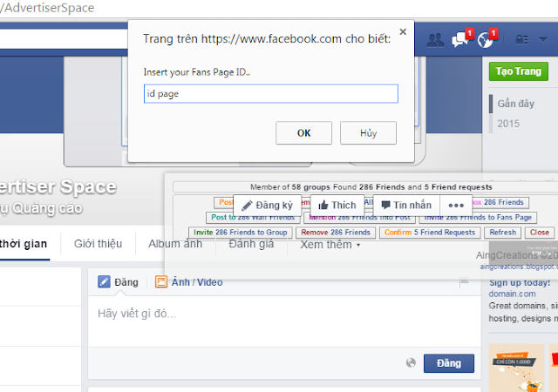Click the orange sale ad thumbnail

point(516,368)
